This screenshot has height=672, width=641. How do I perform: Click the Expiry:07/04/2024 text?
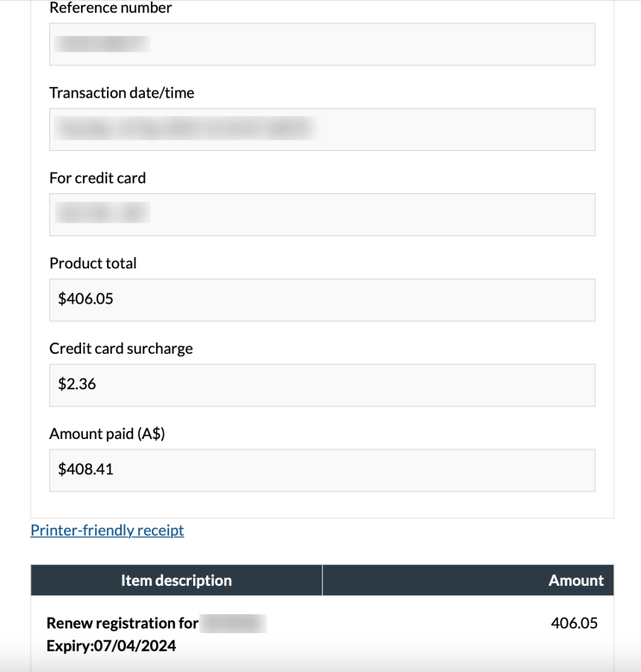point(111,646)
